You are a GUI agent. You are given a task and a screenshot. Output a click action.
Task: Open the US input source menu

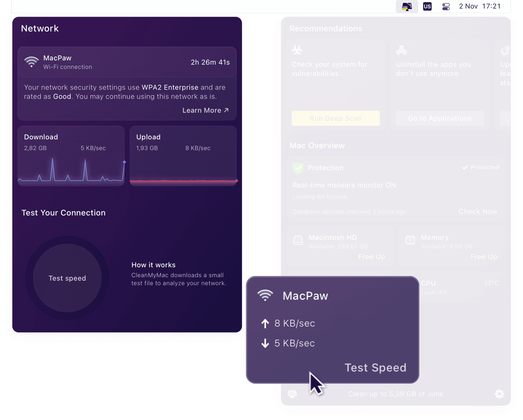[427, 6]
